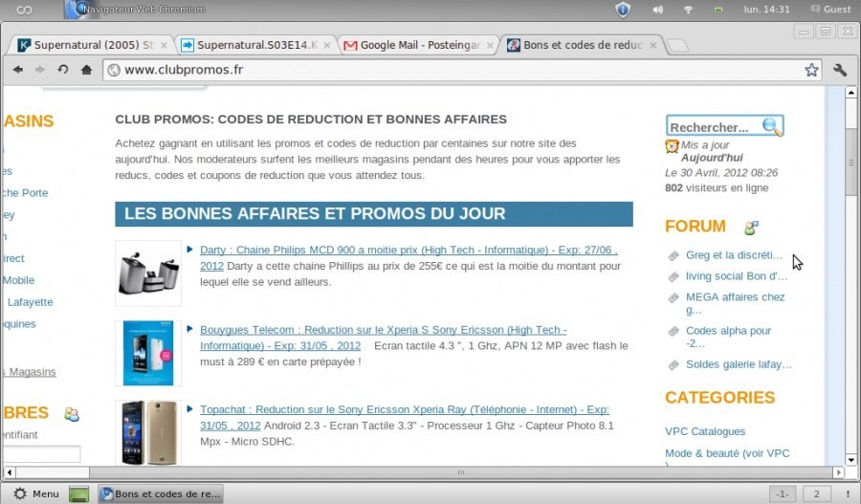The height and width of the screenshot is (504, 861).
Task: Click the new tab button
Action: pyautogui.click(x=676, y=45)
